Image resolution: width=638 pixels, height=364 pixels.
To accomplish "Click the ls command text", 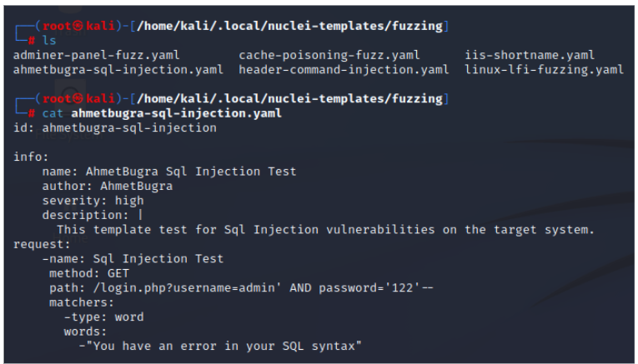I will coord(49,41).
